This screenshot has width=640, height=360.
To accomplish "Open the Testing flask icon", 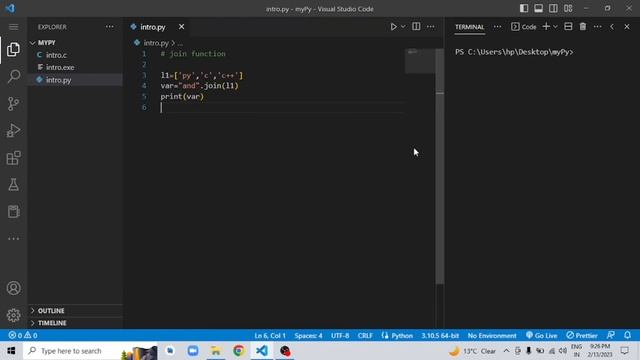I will pyautogui.click(x=13, y=185).
